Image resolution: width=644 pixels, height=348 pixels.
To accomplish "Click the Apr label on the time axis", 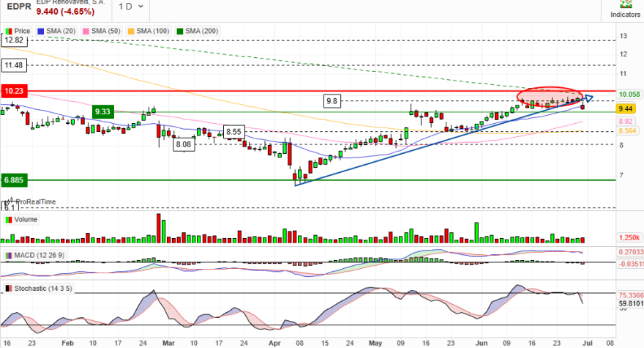I will pyautogui.click(x=274, y=343).
